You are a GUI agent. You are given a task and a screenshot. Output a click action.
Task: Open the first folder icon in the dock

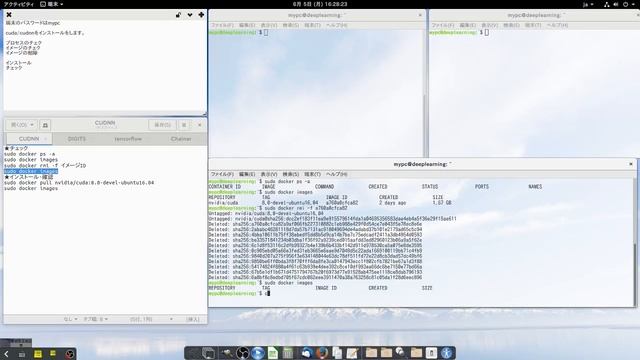point(371,353)
